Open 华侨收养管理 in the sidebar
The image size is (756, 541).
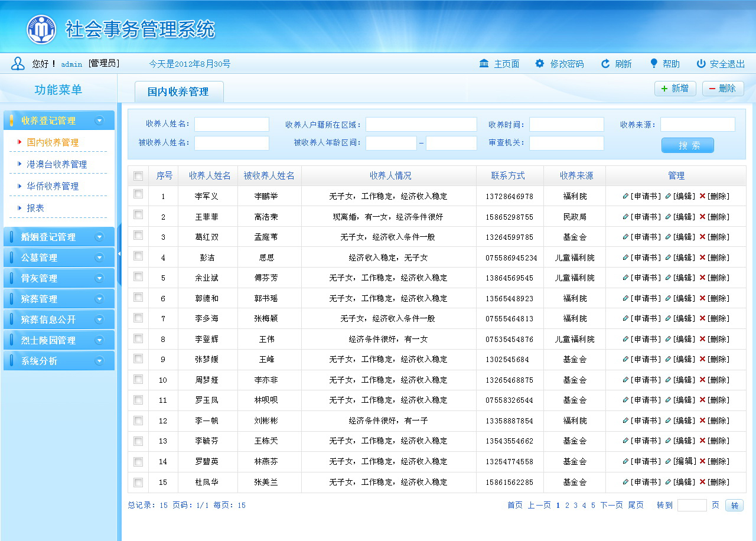pos(53,186)
